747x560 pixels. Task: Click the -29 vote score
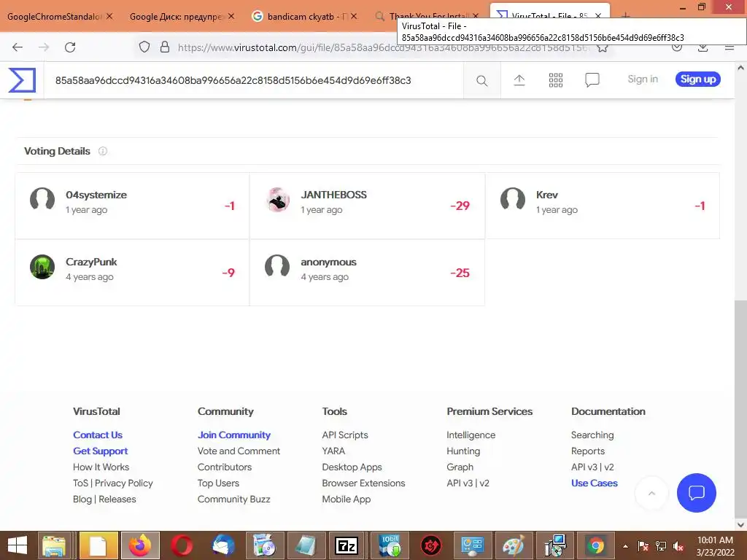tap(460, 206)
